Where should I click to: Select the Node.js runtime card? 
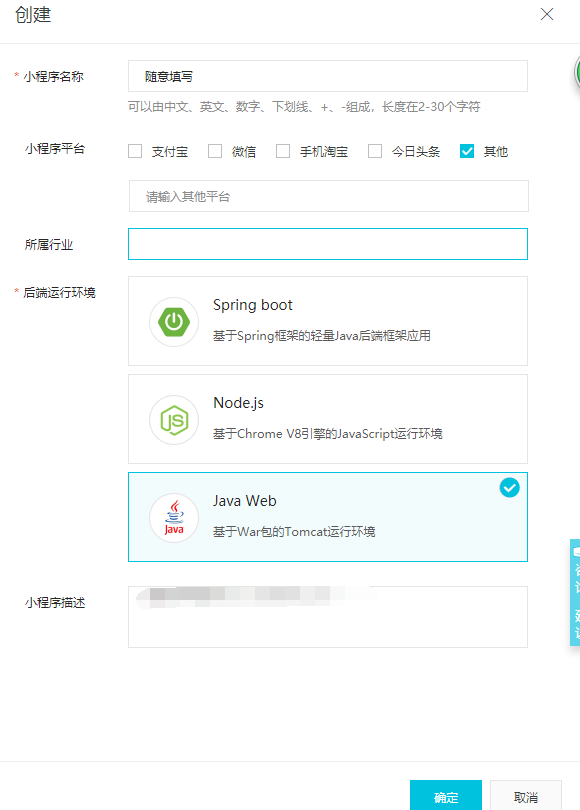pyautogui.click(x=328, y=419)
